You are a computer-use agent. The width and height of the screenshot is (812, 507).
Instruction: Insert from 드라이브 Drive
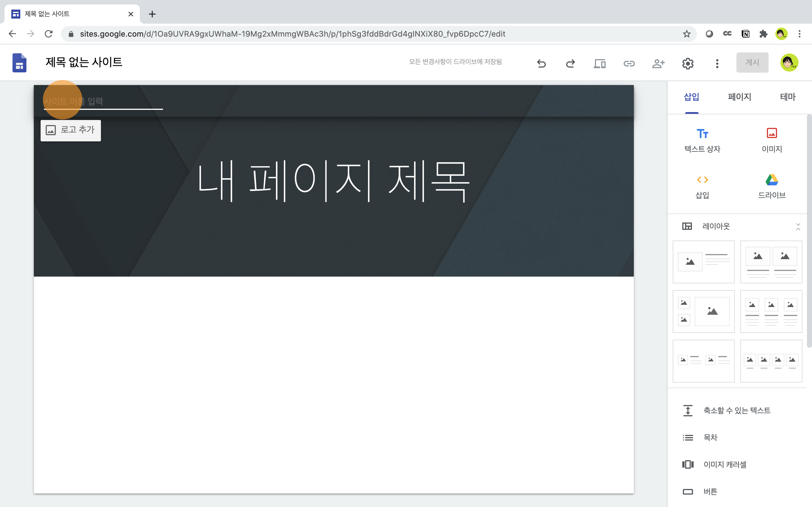tap(772, 186)
